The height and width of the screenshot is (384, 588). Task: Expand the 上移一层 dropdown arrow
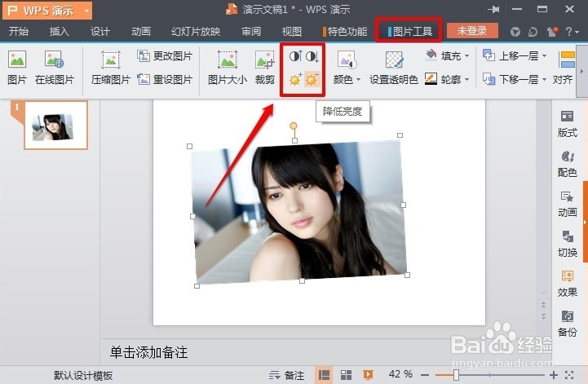click(544, 56)
